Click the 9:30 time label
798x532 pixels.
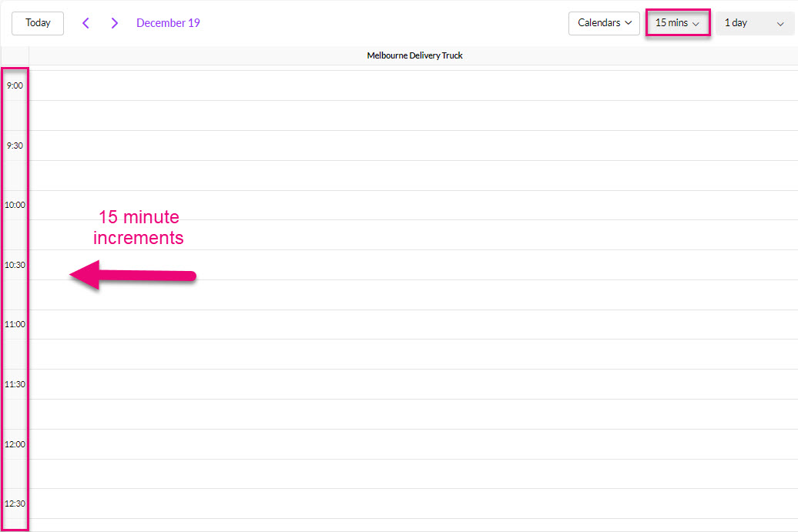(15, 146)
